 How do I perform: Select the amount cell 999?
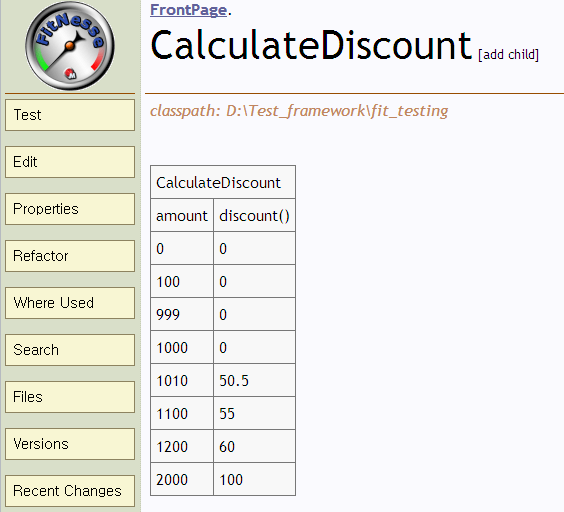coord(182,314)
